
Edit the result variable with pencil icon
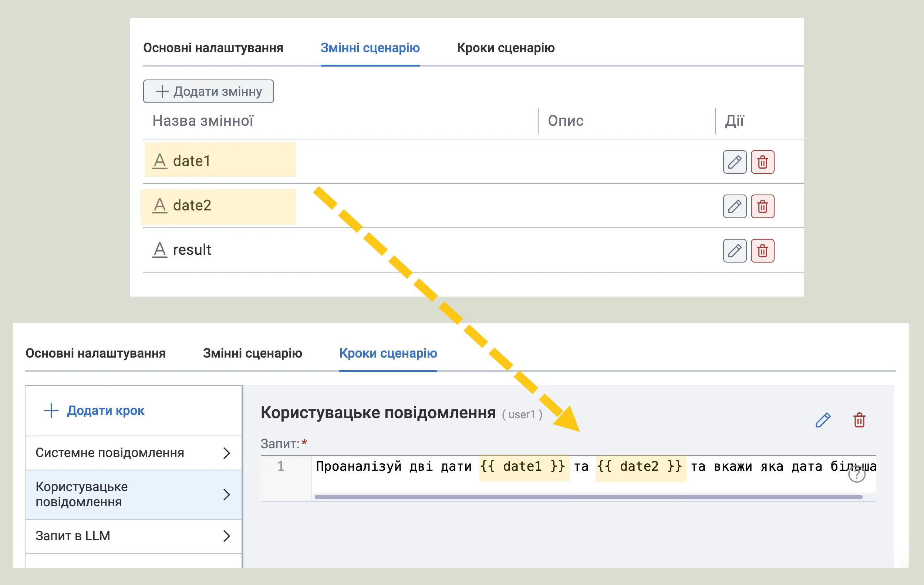(x=735, y=251)
